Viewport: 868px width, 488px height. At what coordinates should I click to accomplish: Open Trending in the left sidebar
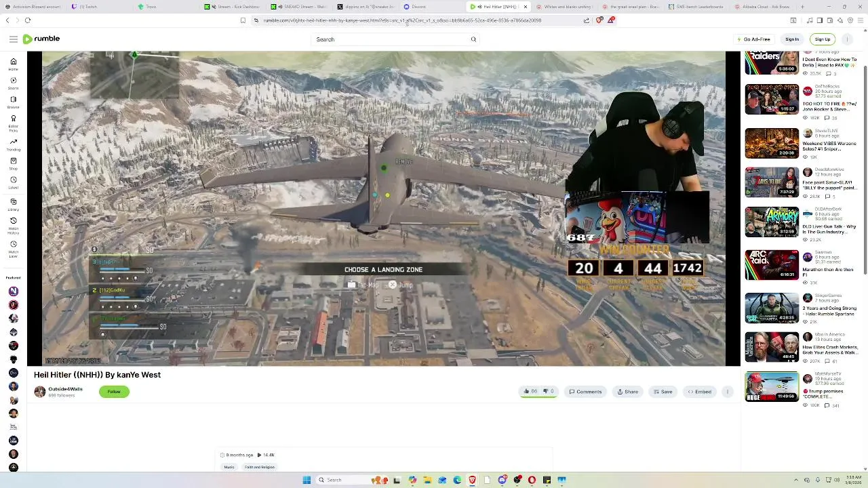[x=13, y=144]
